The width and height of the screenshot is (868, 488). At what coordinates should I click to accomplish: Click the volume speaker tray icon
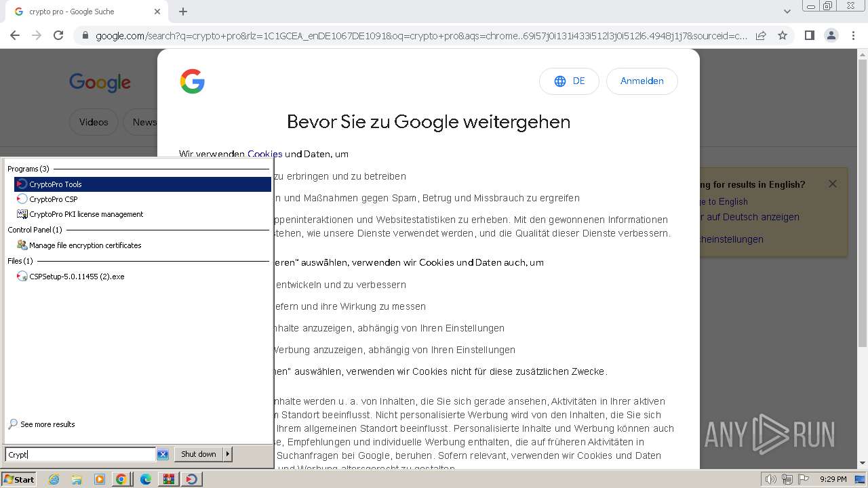pos(771,479)
